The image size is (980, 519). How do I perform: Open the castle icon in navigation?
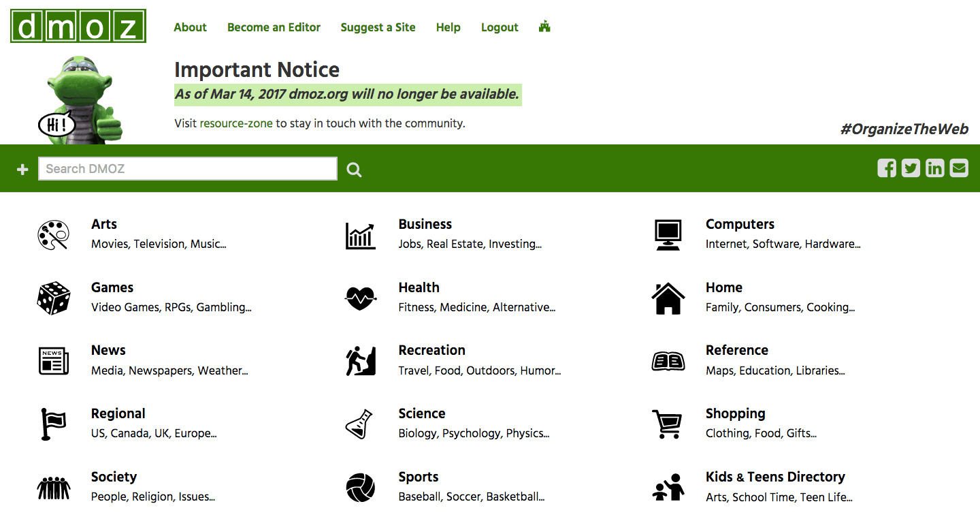pyautogui.click(x=544, y=27)
